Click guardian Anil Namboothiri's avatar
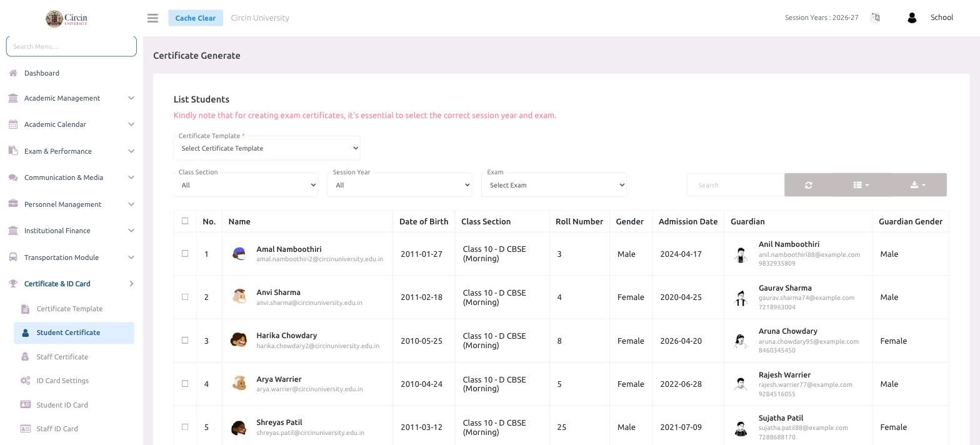The height and width of the screenshot is (445, 980). 741,254
